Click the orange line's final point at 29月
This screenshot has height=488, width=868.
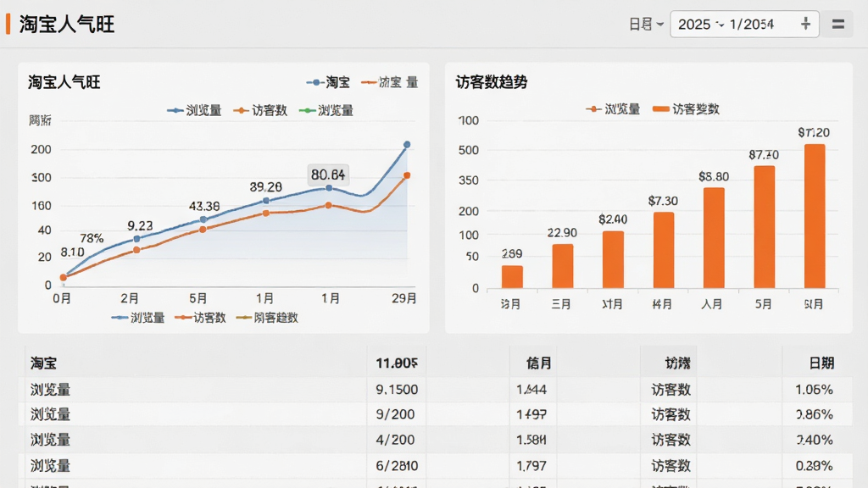click(x=407, y=175)
